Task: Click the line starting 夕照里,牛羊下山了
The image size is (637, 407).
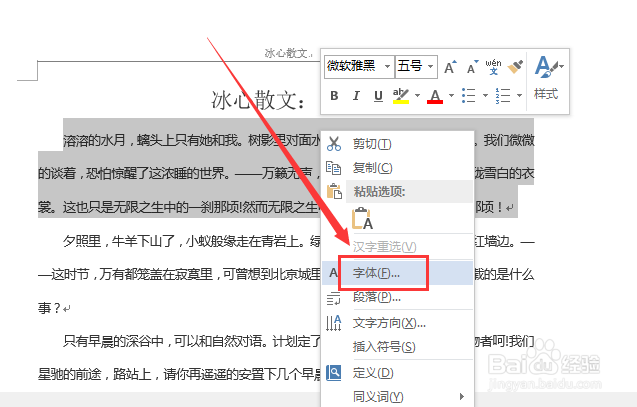Action: (191, 242)
